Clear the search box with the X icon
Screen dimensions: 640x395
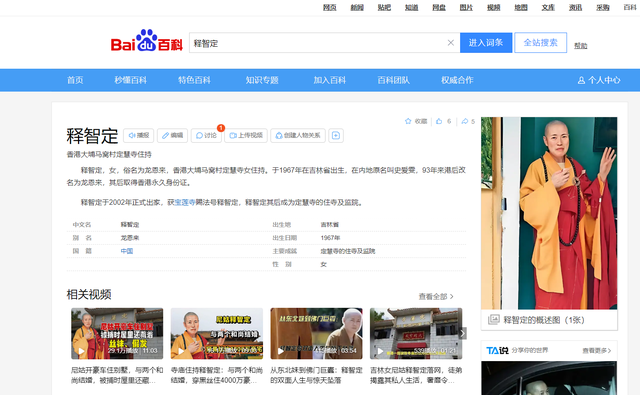(451, 43)
